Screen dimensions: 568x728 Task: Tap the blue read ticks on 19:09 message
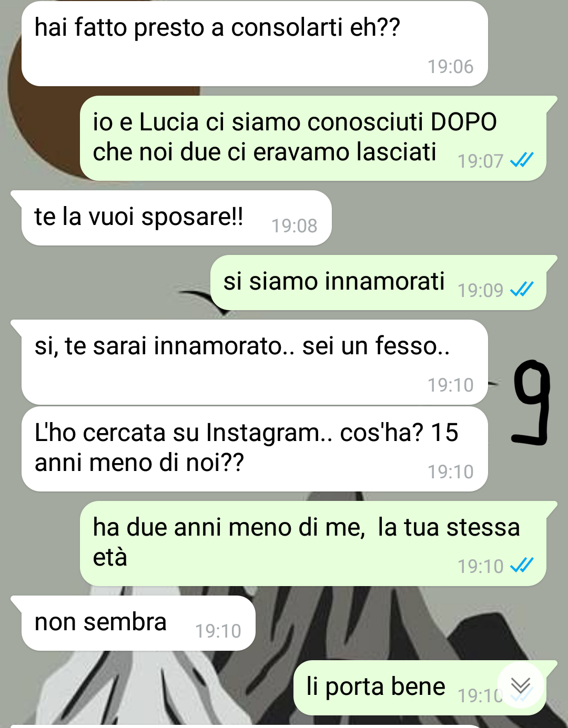(522, 289)
